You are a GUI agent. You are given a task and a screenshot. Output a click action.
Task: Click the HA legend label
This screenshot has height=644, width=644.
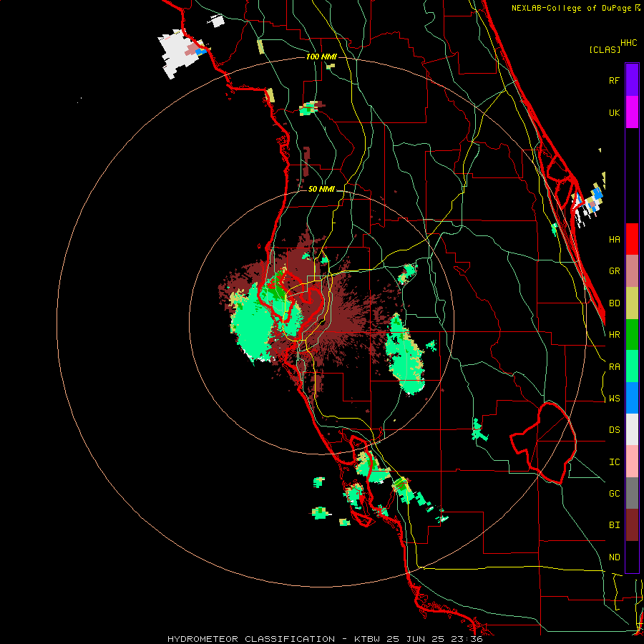pos(614,240)
